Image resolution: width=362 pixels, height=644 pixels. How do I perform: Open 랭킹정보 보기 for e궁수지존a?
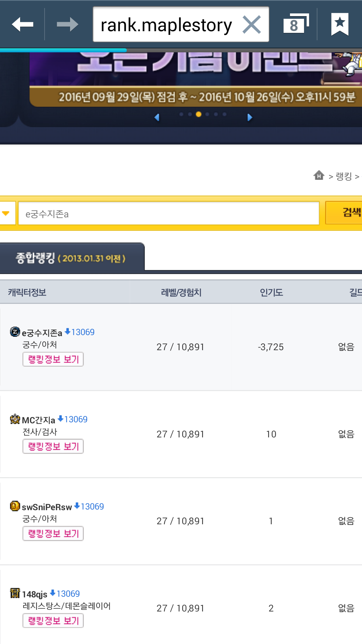click(x=53, y=359)
